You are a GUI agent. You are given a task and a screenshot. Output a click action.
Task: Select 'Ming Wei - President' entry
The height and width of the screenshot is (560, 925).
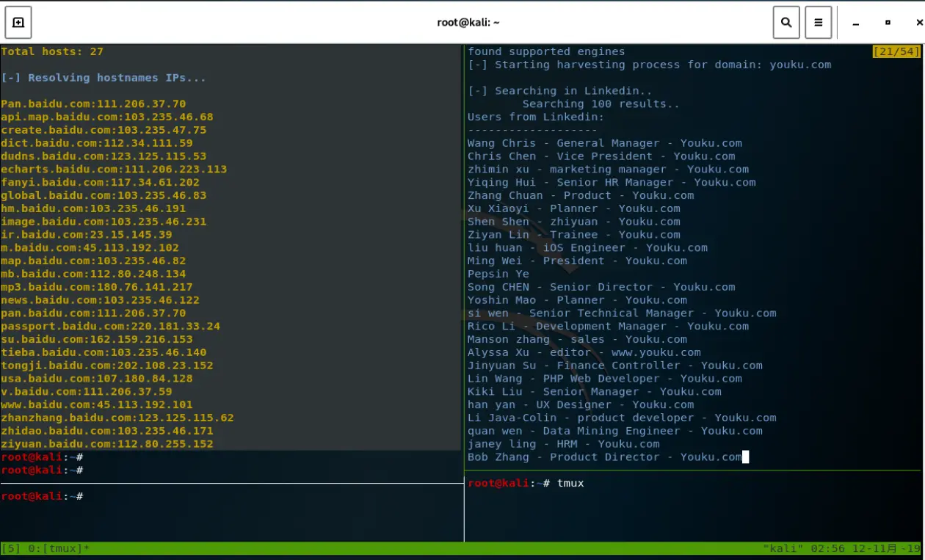(x=578, y=261)
